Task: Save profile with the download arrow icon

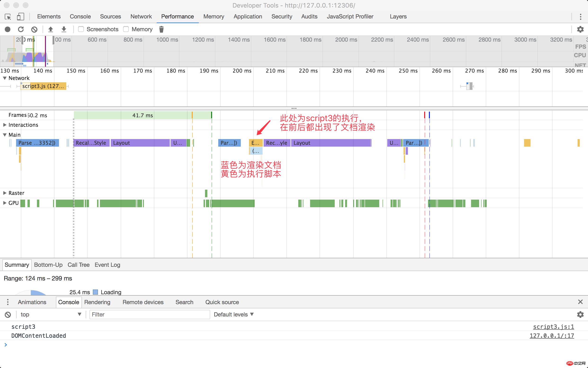Action: pyautogui.click(x=64, y=30)
